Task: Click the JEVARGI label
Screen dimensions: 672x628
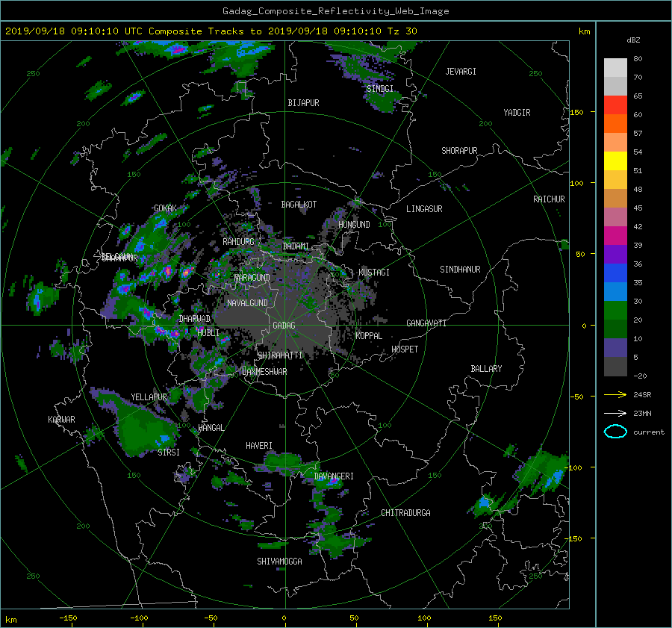Action: [461, 72]
